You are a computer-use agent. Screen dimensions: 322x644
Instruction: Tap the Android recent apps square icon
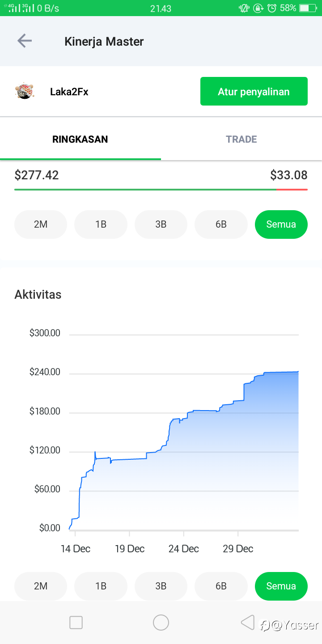coord(76,623)
